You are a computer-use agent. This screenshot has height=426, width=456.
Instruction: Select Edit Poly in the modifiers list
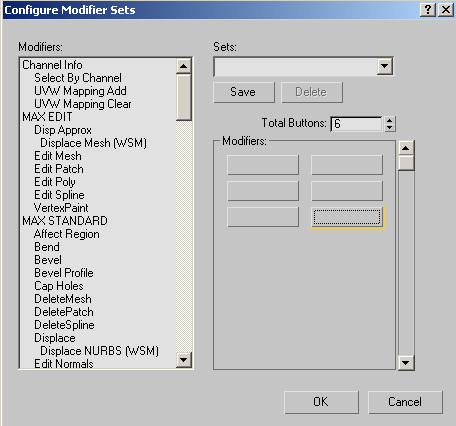(55, 182)
